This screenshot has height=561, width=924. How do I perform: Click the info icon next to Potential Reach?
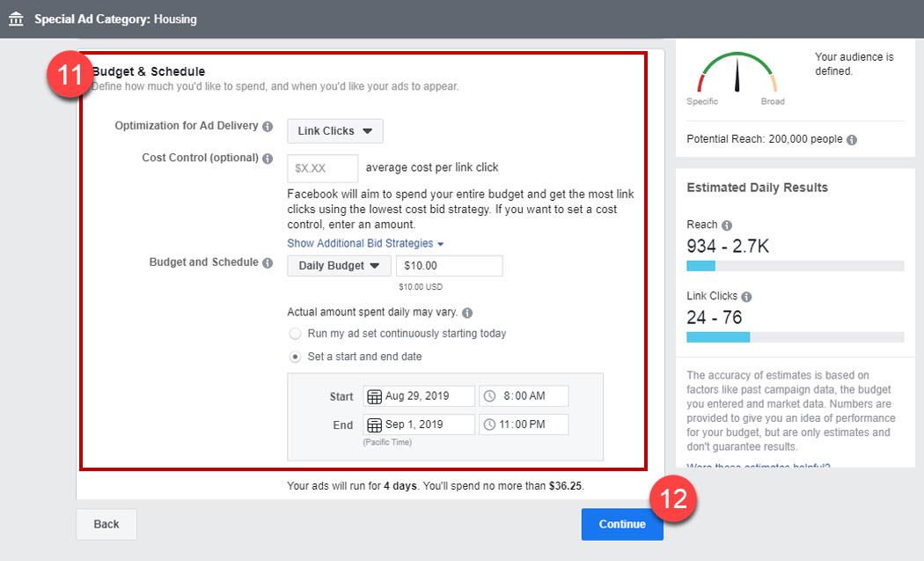(852, 140)
